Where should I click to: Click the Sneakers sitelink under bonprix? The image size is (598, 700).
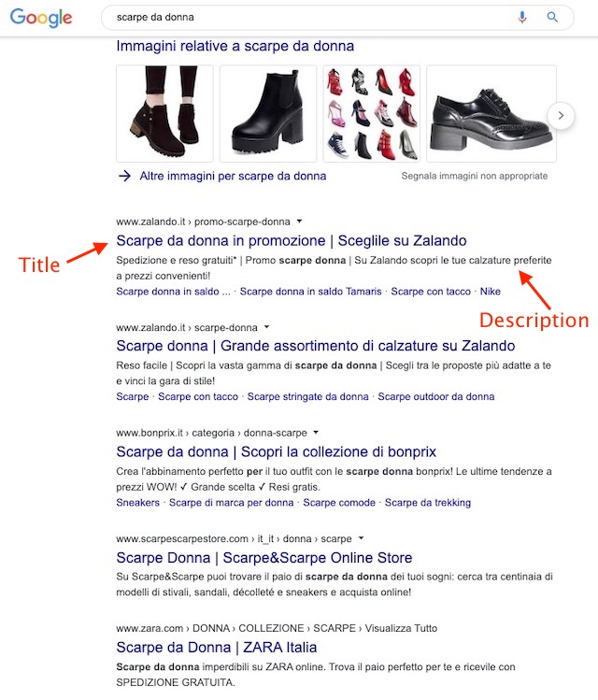point(137,503)
